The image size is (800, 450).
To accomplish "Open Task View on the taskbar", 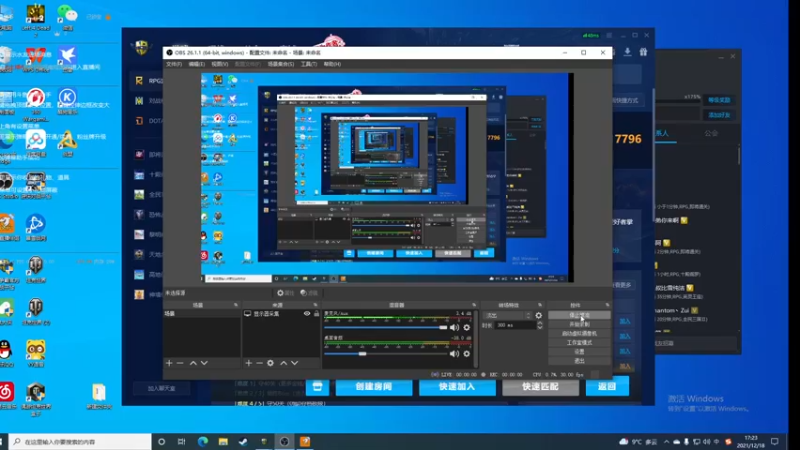I will click(182, 442).
